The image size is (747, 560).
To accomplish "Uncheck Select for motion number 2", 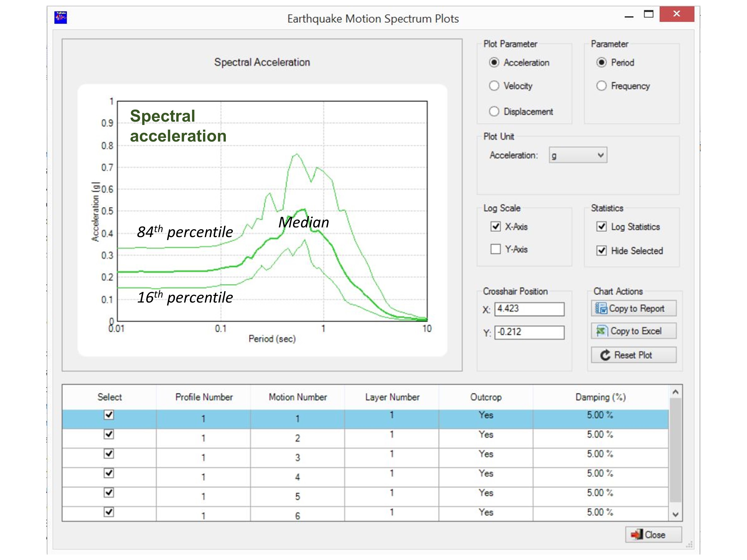I will (x=109, y=434).
